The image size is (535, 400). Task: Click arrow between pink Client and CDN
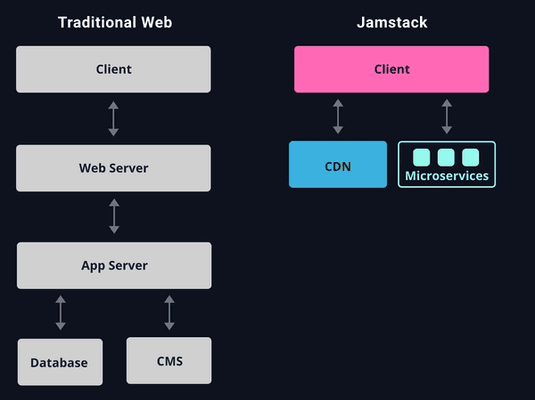(338, 116)
